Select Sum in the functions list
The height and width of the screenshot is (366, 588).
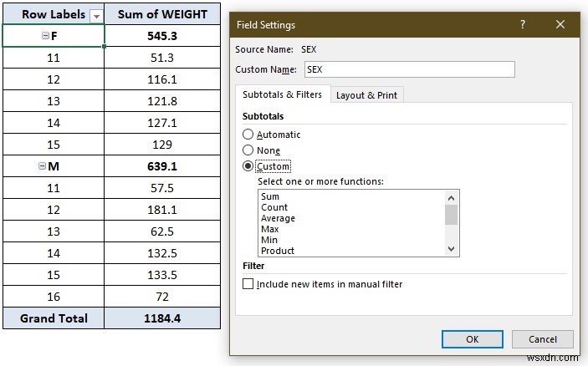(x=270, y=196)
